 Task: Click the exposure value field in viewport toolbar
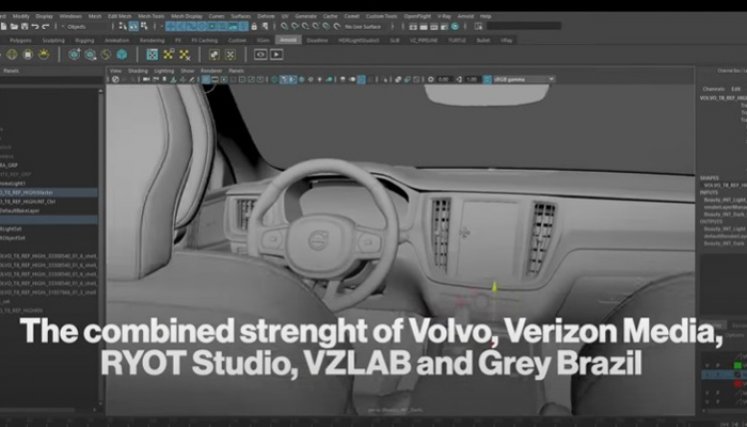tap(444, 80)
